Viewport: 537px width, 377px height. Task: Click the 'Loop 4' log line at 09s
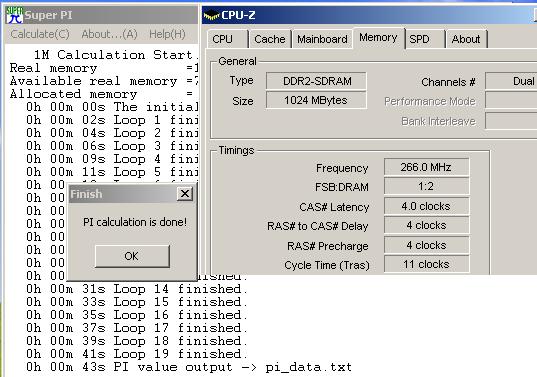pos(112,159)
